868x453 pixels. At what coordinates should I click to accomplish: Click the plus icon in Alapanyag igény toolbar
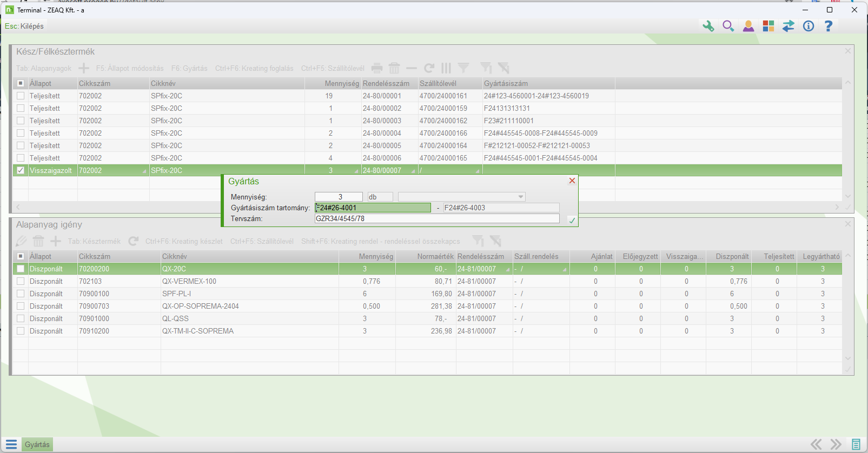56,241
